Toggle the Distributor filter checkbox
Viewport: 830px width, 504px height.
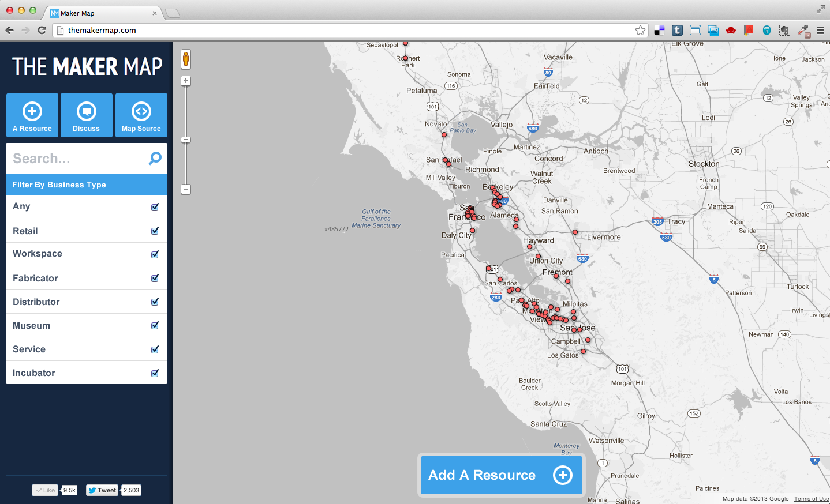click(x=155, y=302)
